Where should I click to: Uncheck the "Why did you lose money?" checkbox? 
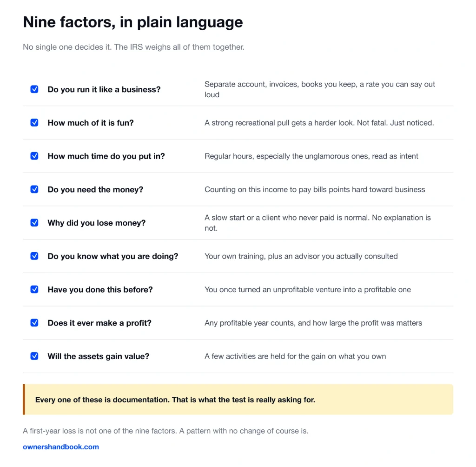pyautogui.click(x=34, y=223)
